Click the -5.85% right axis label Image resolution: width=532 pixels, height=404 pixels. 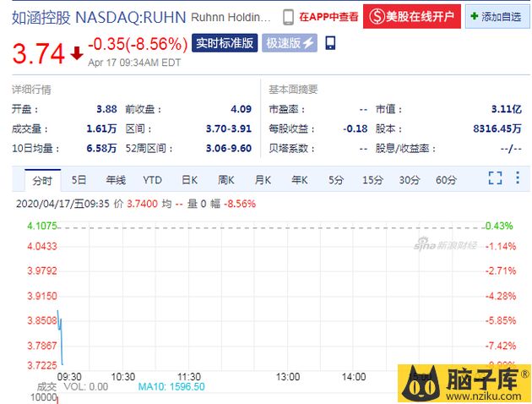[x=501, y=320]
